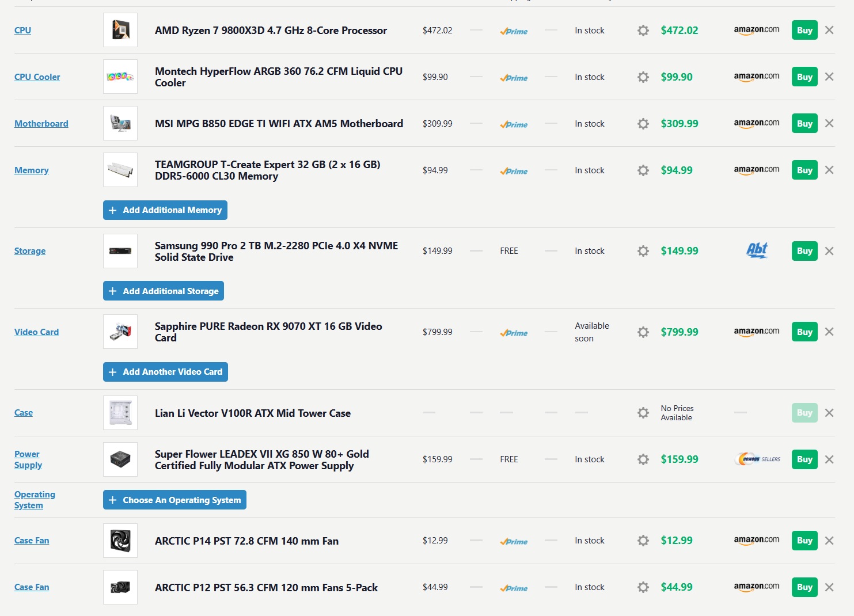Open the Storage category link

[30, 250]
